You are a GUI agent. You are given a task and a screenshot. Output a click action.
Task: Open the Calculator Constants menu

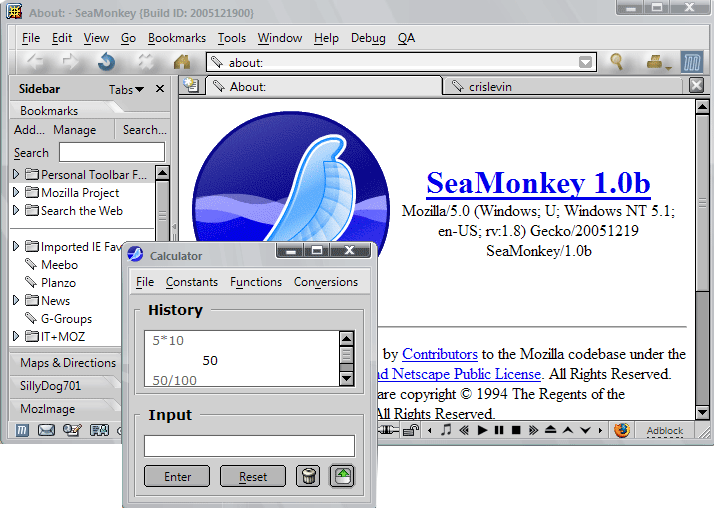tap(192, 282)
